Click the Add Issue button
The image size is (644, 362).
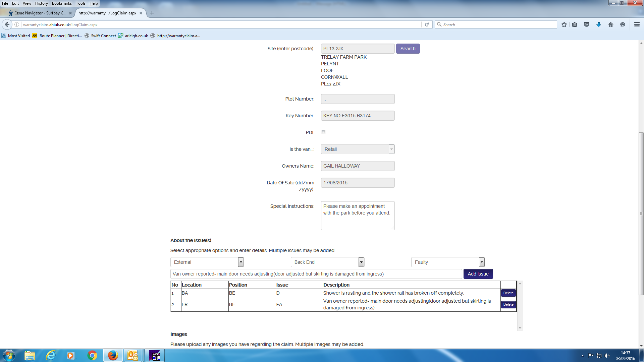pos(478,274)
